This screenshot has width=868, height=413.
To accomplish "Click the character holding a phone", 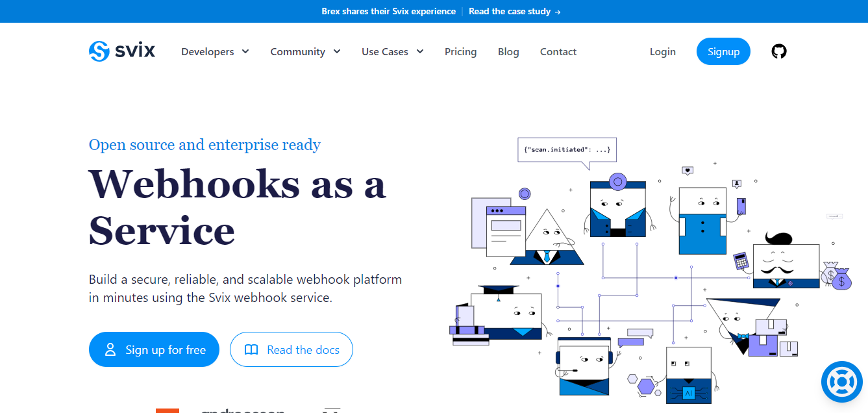I will tap(703, 221).
